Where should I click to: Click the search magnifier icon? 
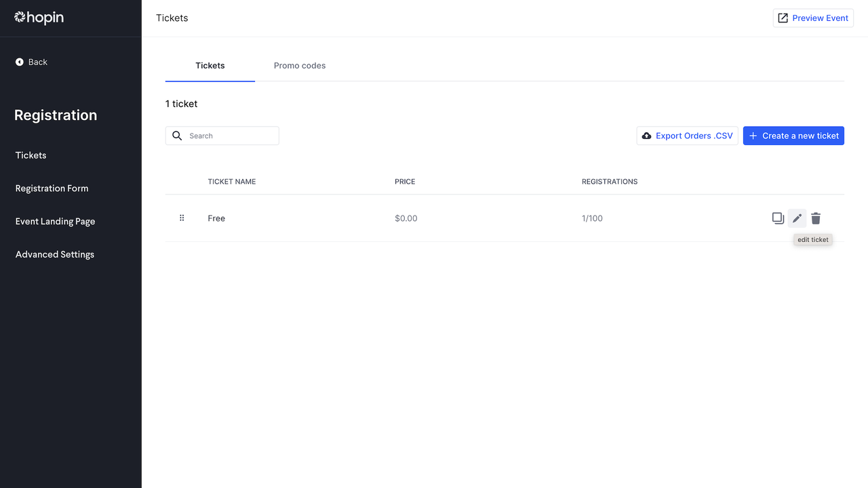177,136
